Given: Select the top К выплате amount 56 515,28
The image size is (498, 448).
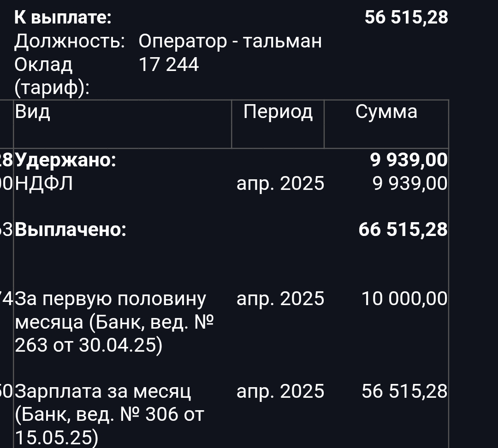Looking at the screenshot, I should (x=406, y=18).
